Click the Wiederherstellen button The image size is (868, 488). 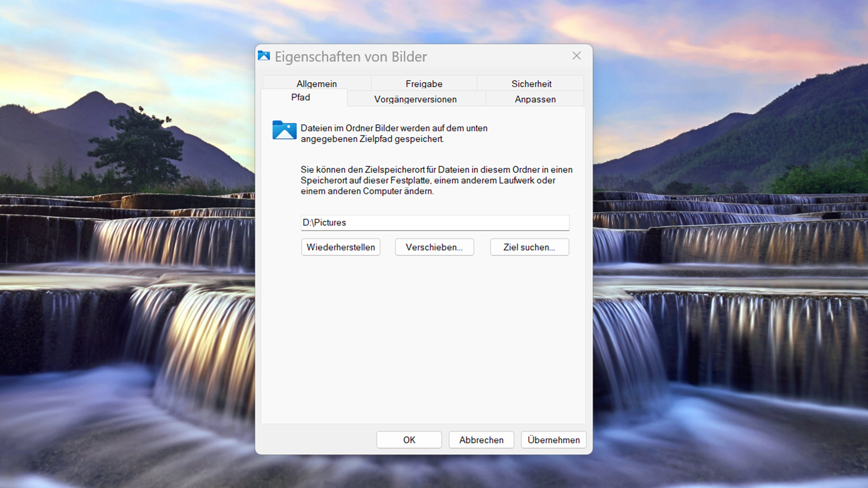tap(341, 247)
